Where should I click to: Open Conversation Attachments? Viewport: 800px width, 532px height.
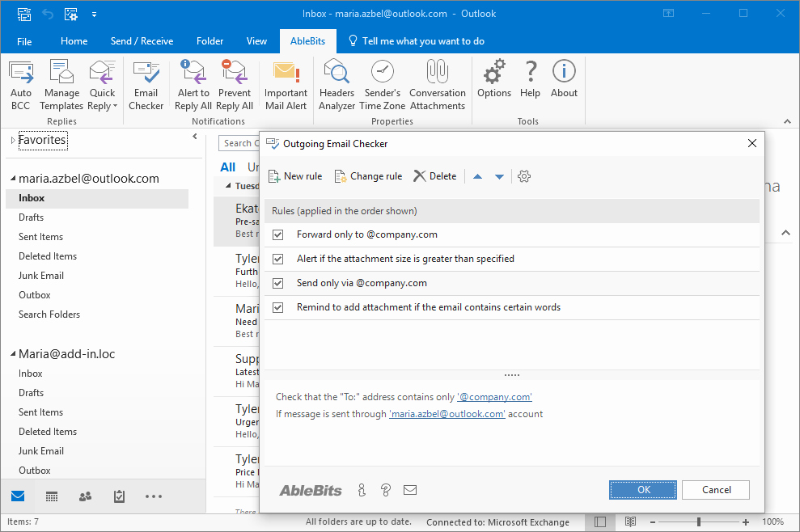(x=438, y=85)
